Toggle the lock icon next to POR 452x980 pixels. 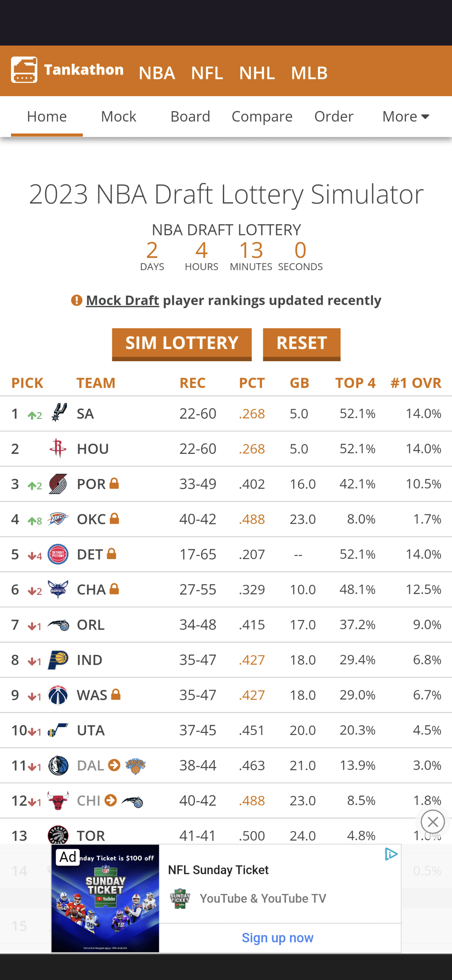[114, 483]
